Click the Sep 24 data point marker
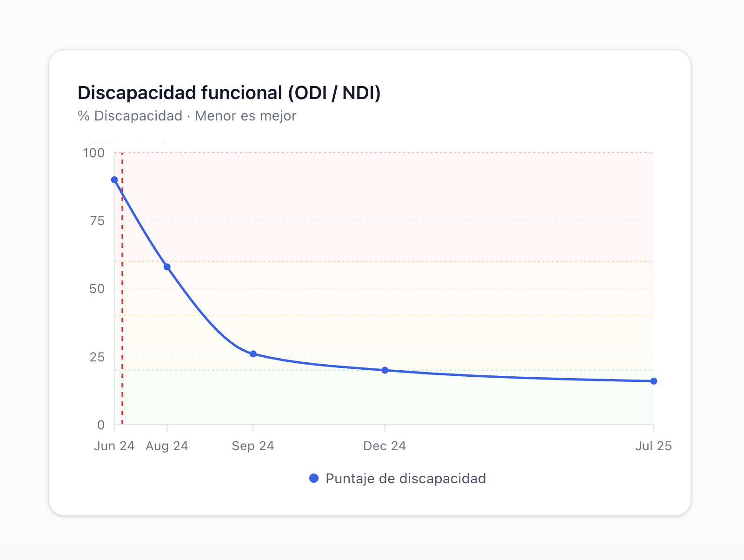The width and height of the screenshot is (744, 560). [x=253, y=354]
